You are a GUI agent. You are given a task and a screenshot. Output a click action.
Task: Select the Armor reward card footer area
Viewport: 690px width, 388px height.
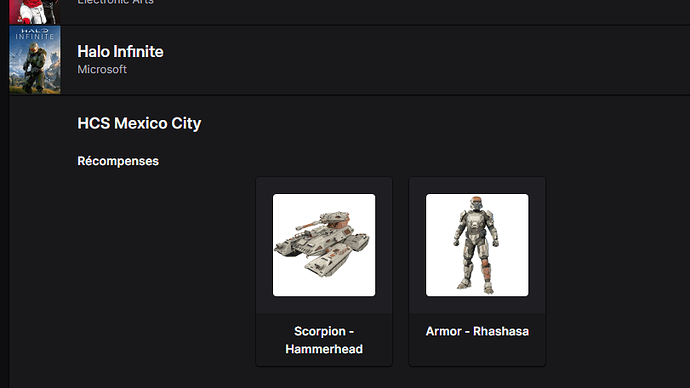coord(477,339)
